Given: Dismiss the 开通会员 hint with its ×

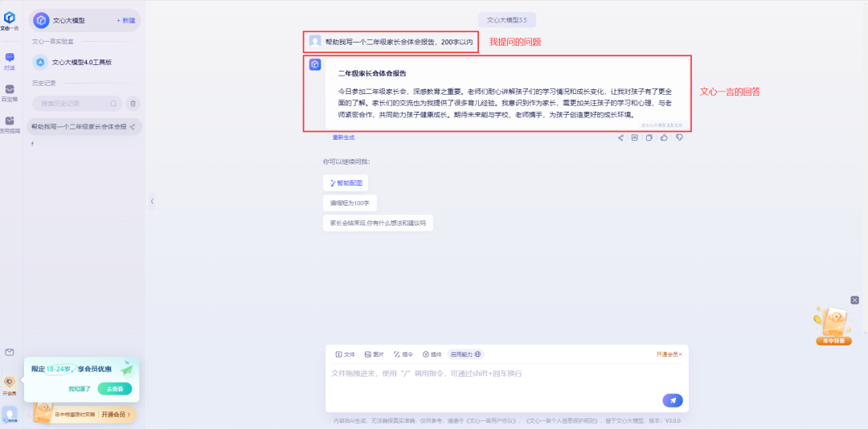Looking at the screenshot, I should tap(681, 354).
